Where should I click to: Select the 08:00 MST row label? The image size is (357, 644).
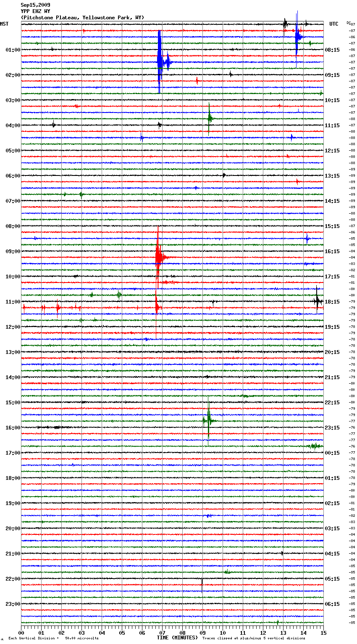(13, 226)
